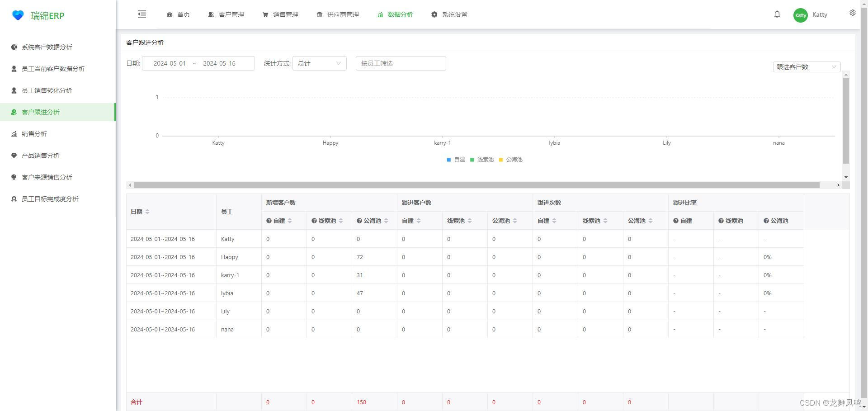868x411 pixels.
Task: Click the 销售分析 bar chart icon
Action: [14, 134]
